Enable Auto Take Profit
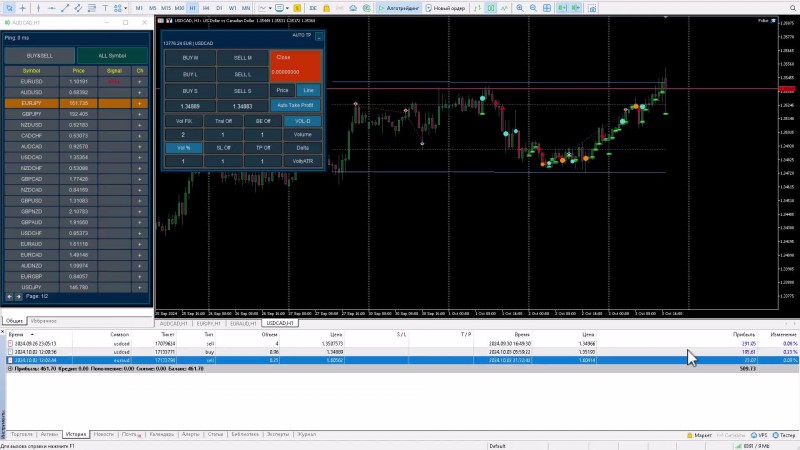This screenshot has width=800, height=450. click(295, 105)
